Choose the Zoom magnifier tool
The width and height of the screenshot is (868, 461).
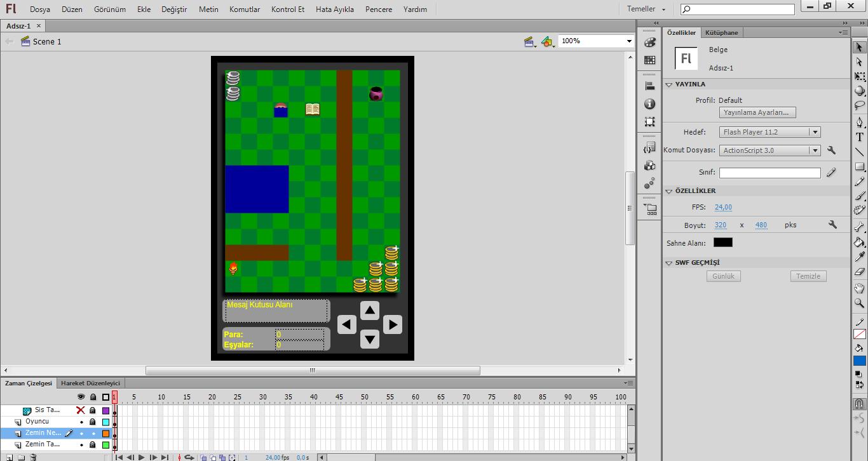click(859, 303)
